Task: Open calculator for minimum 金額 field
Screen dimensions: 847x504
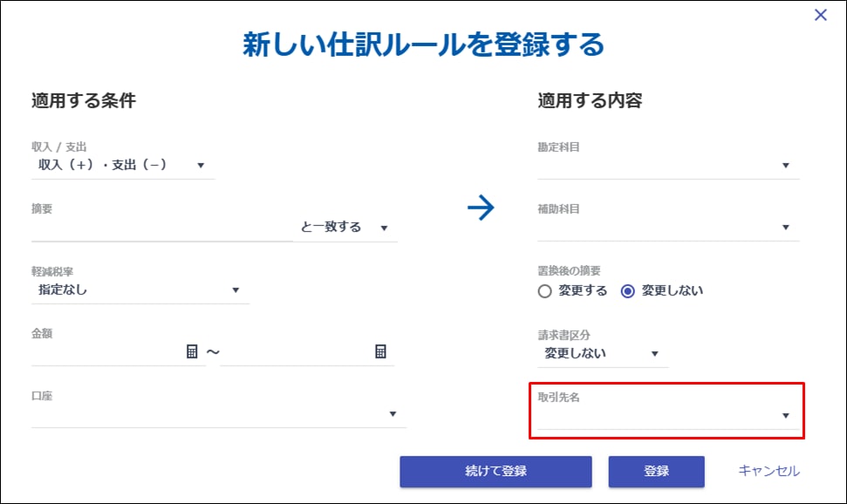Action: [192, 351]
